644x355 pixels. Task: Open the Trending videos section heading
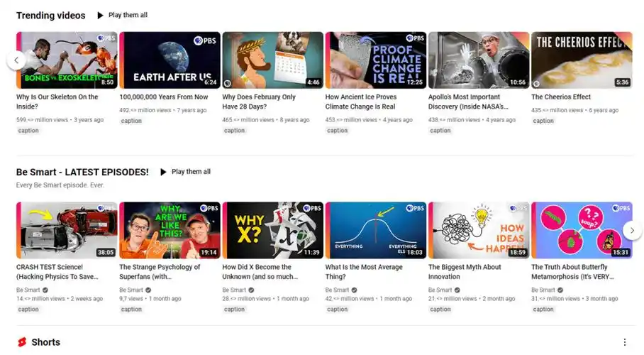pos(50,15)
